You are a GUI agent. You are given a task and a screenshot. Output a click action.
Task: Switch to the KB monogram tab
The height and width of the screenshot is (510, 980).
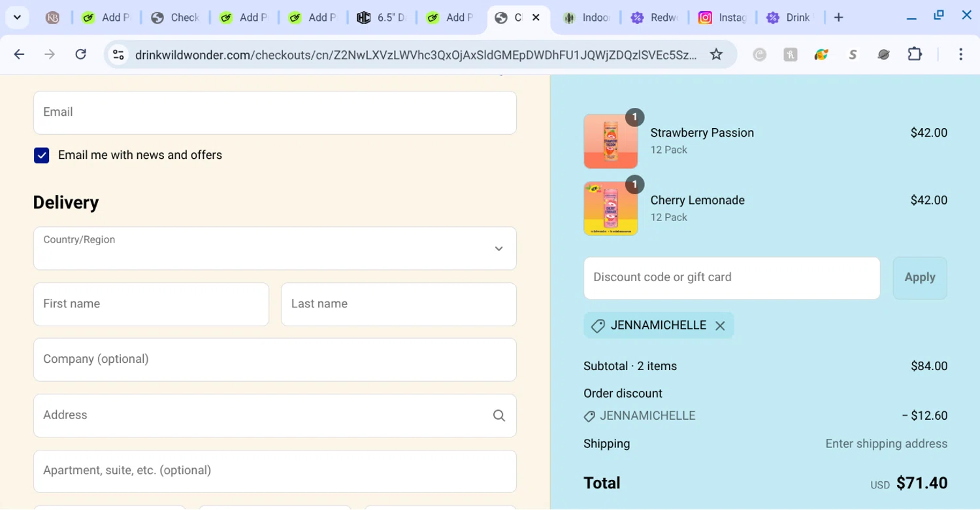53,18
